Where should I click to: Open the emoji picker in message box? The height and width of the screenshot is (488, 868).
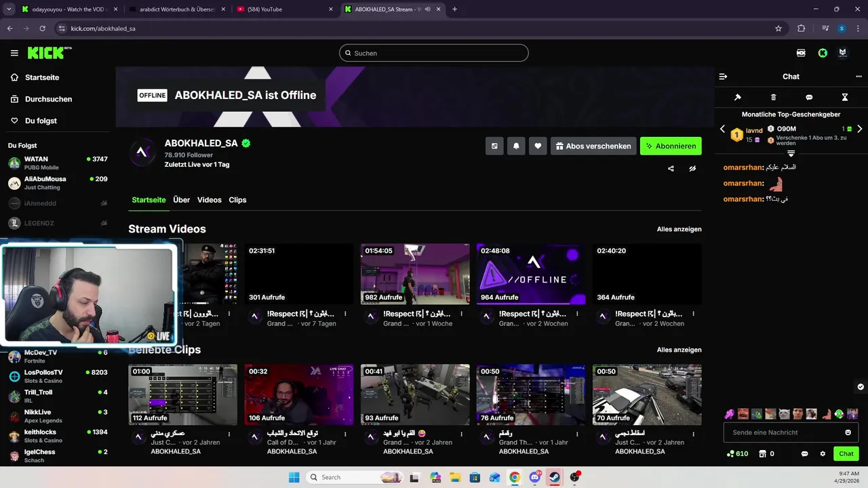point(848,432)
